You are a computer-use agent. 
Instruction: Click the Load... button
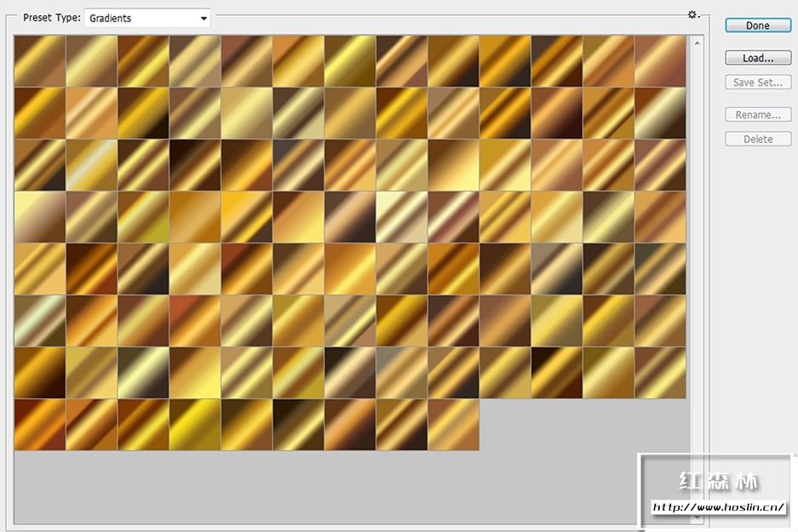[758, 58]
